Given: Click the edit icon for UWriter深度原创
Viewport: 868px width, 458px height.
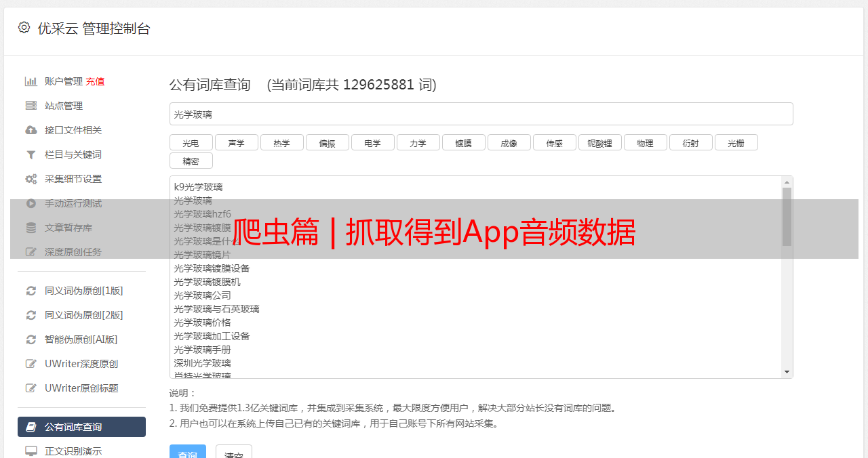Looking at the screenshot, I should tap(31, 364).
